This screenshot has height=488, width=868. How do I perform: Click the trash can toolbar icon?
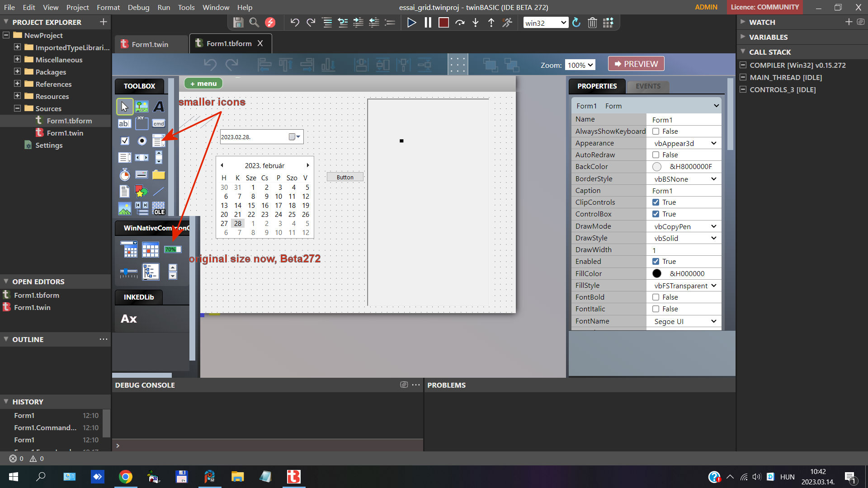point(592,23)
